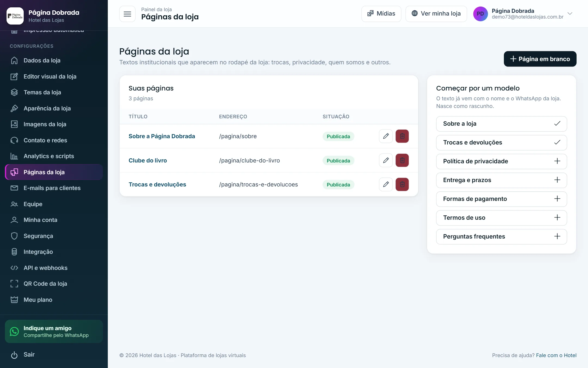Screen dimensions: 588x368
Task: Open API e webhooks
Action: [x=54, y=268]
